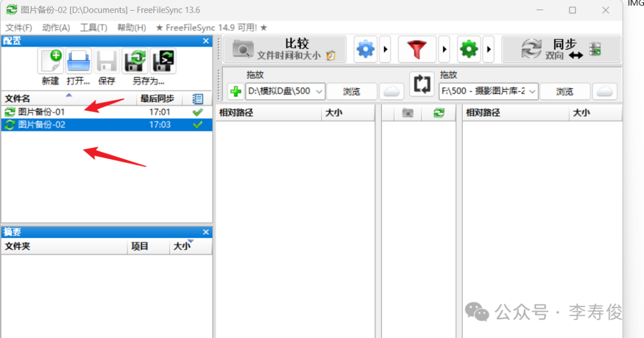Click the left Browse (浏览) button
The image size is (644, 338).
pyautogui.click(x=352, y=92)
